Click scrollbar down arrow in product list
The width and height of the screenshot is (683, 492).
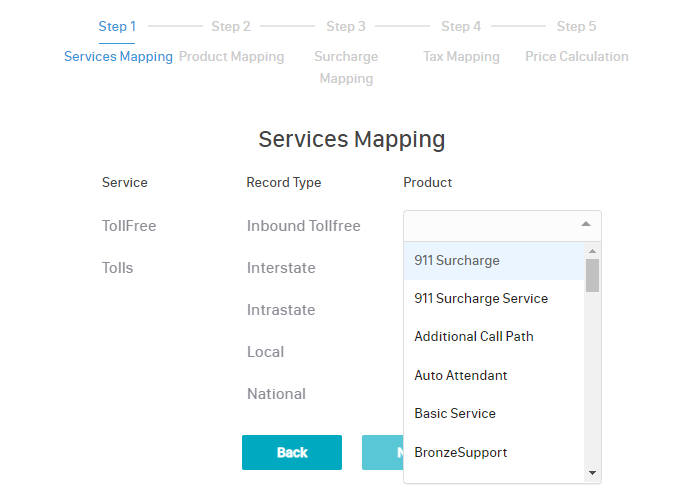(x=592, y=473)
